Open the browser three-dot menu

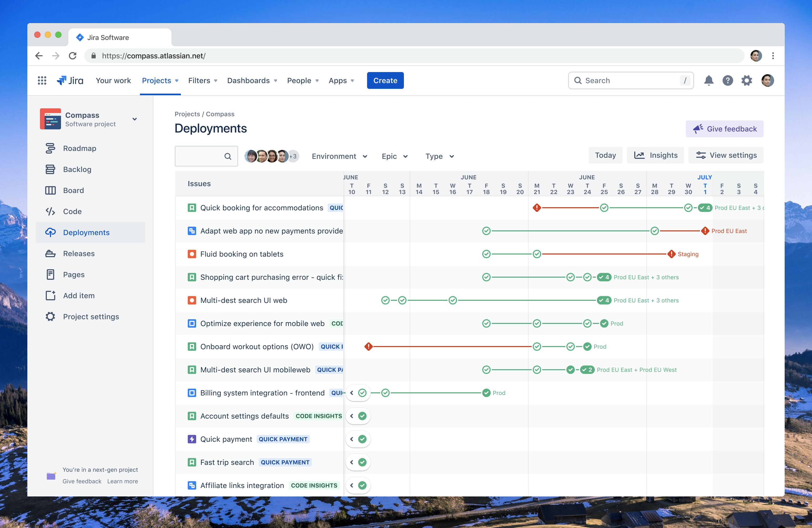point(773,55)
